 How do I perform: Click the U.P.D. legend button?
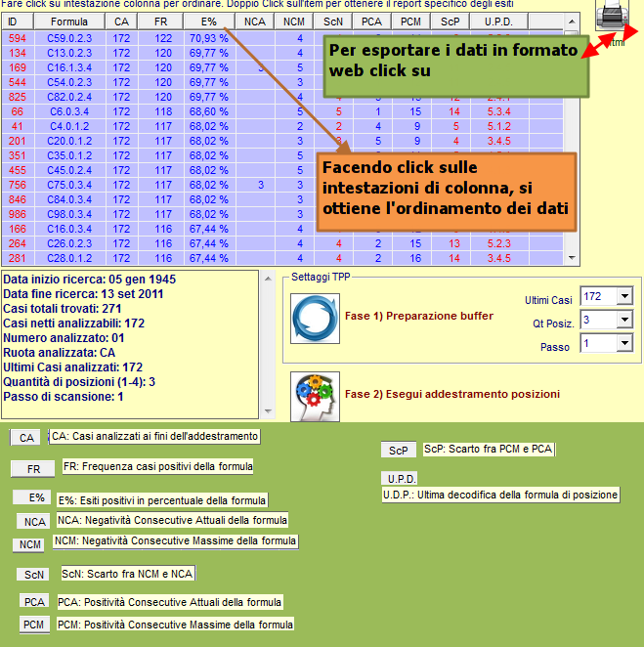[400, 478]
